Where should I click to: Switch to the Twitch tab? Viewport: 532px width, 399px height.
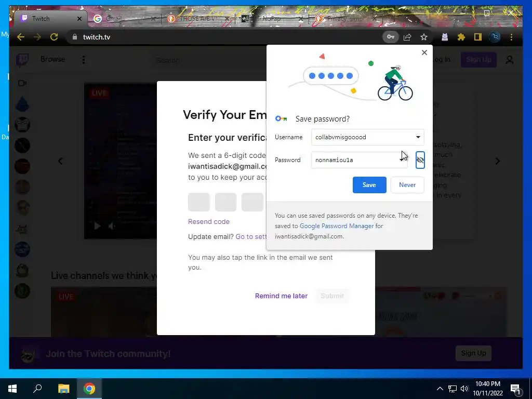(x=50, y=19)
